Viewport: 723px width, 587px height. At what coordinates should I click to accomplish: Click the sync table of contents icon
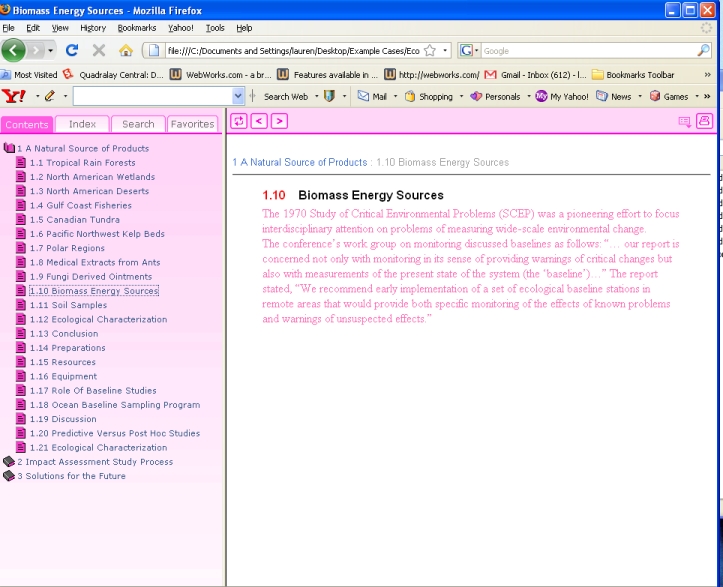click(238, 121)
